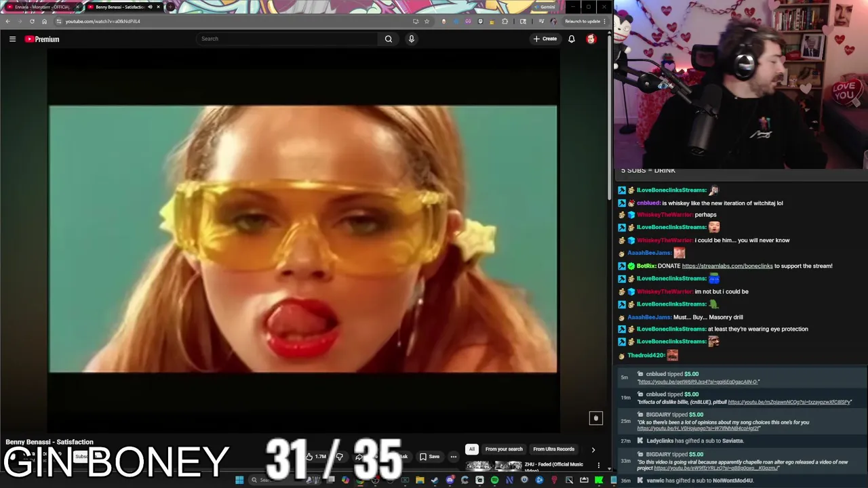Click the small overlay button at video corner
Image resolution: width=868 pixels, height=488 pixels.
coord(595,418)
